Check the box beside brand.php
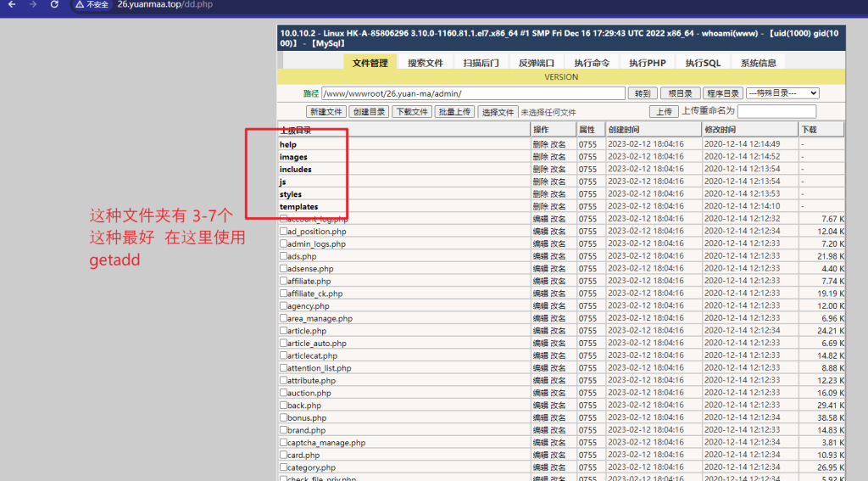Image resolution: width=868 pixels, height=481 pixels. (283, 430)
